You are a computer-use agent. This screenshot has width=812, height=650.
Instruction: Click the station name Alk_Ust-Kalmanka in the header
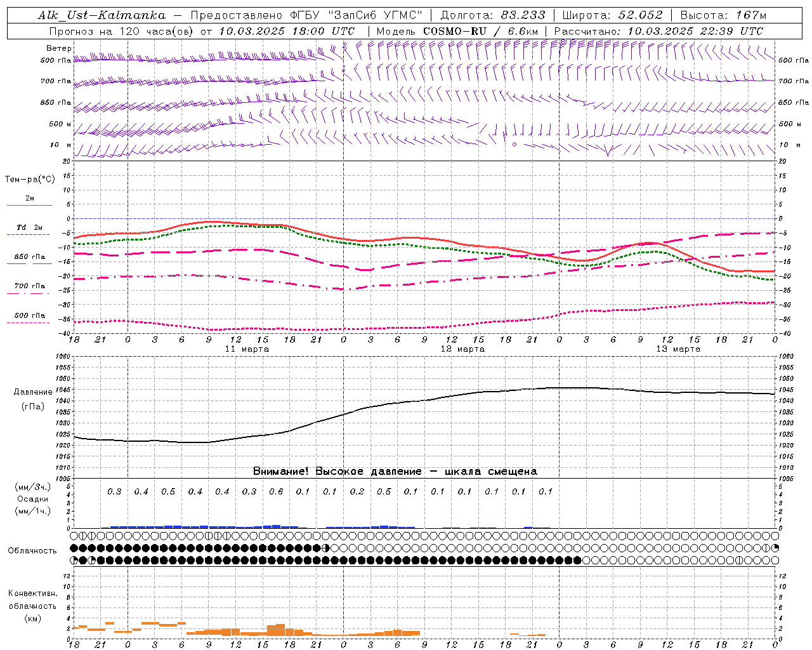click(102, 15)
